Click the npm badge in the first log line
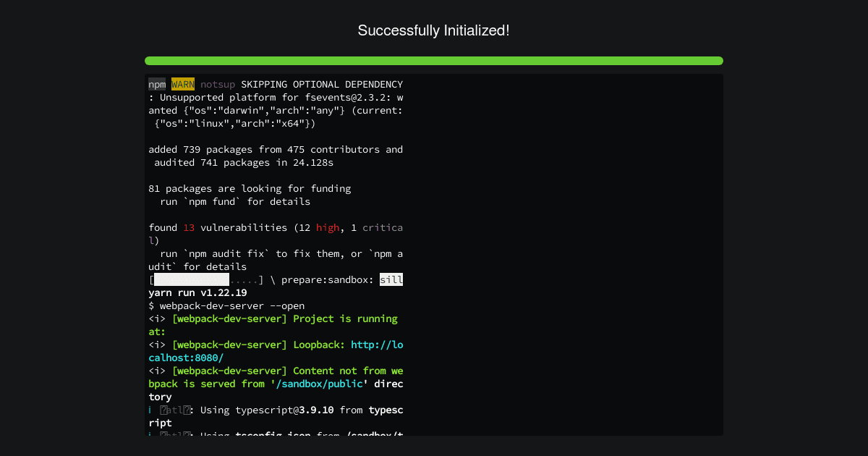868x456 pixels. [157, 84]
